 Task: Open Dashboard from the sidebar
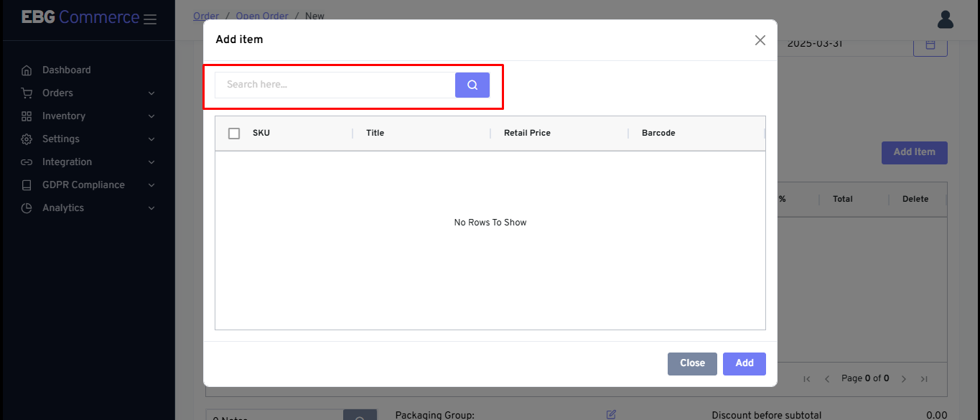pos(66,70)
